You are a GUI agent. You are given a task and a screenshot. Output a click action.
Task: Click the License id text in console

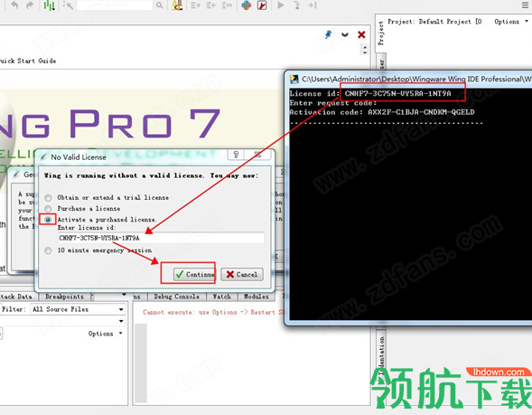click(370, 94)
